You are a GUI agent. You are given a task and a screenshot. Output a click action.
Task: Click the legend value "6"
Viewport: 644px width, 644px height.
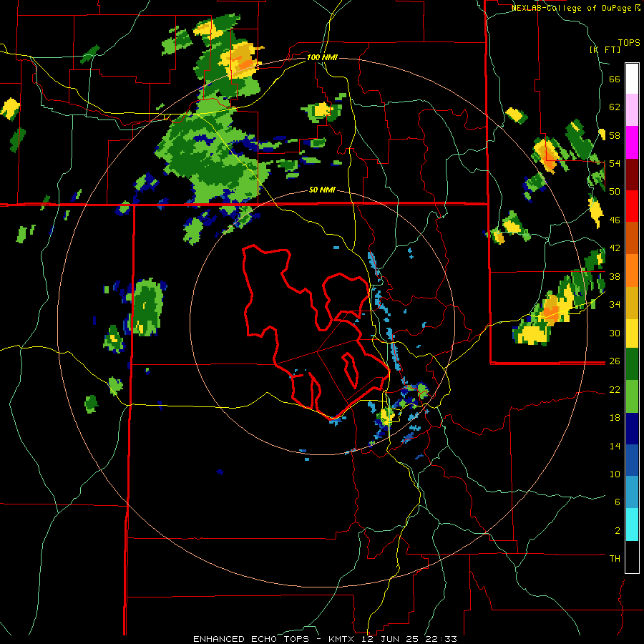point(618,502)
